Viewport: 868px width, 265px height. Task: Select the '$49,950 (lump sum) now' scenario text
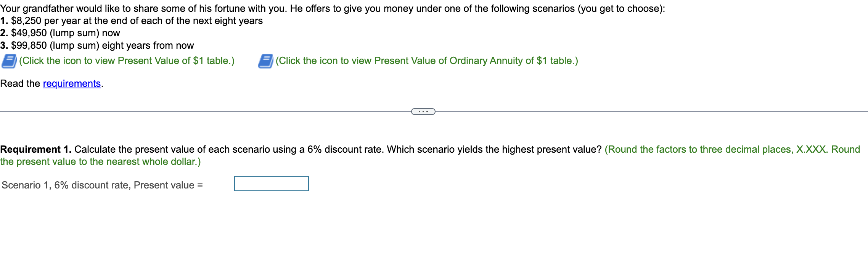click(x=66, y=33)
